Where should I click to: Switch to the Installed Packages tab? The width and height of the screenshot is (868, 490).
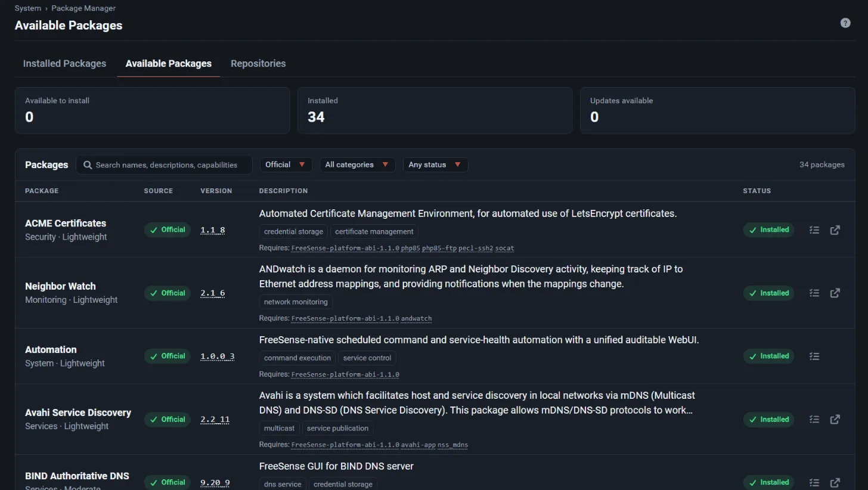pyautogui.click(x=64, y=63)
